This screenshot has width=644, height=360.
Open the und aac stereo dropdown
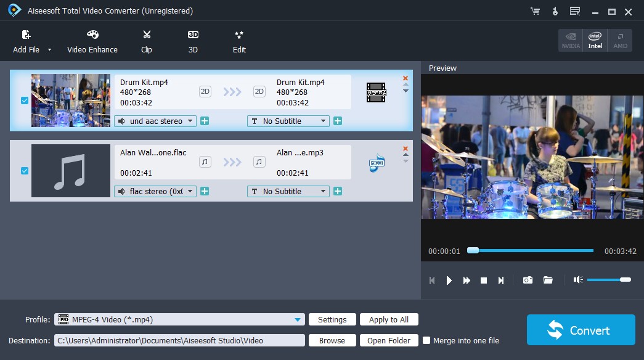190,121
